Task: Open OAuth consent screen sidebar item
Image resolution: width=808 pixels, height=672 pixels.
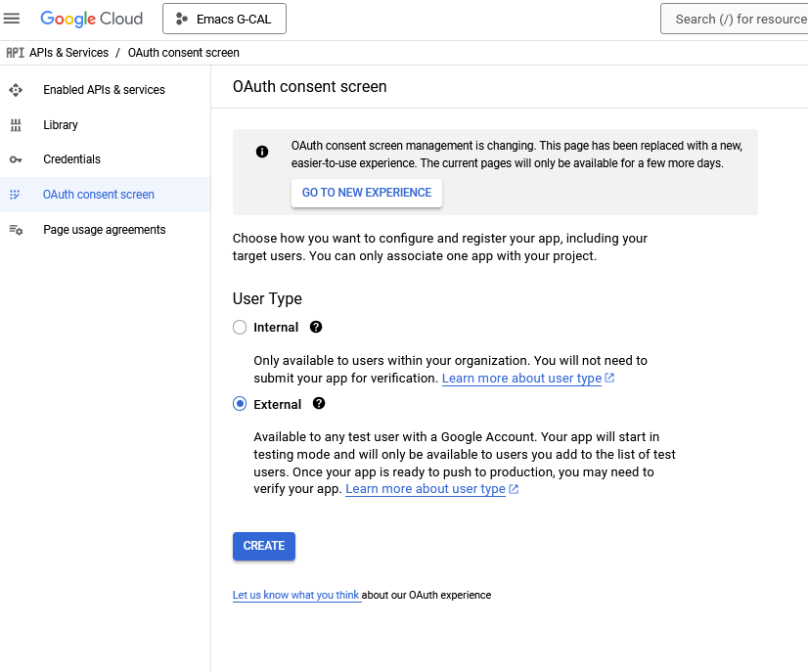Action: (99, 195)
